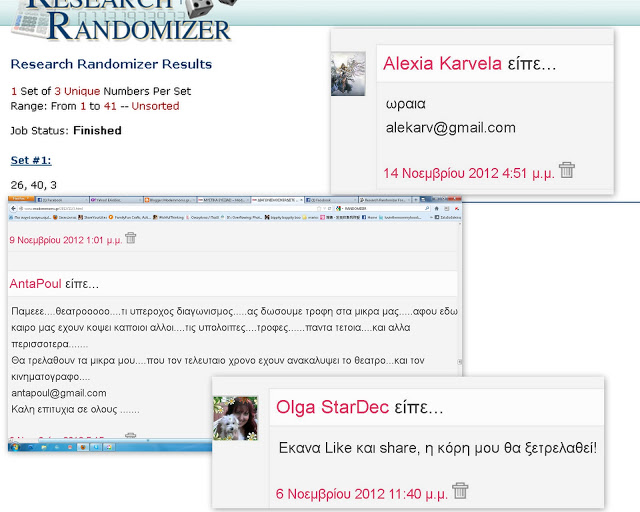Screen dimensions: 640x512
Task: Open the Windows Start button
Action: click(x=14, y=447)
